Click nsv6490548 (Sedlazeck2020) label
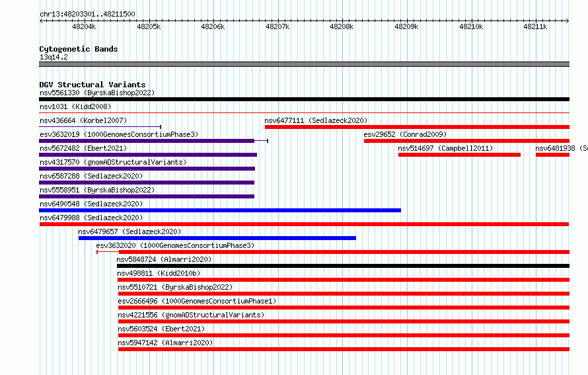The image size is (588, 375). [x=91, y=204]
